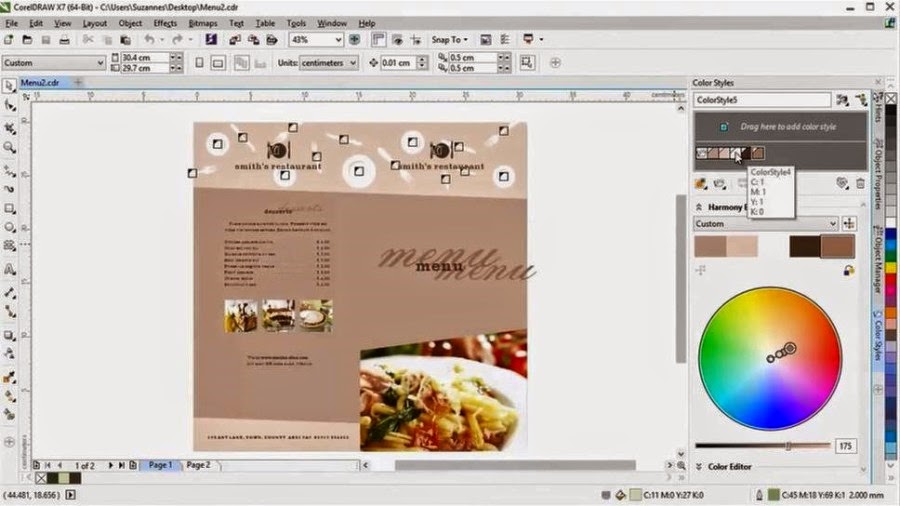This screenshot has height=506, width=900.
Task: Click the dark brown harmony swatch
Action: pyautogui.click(x=805, y=247)
